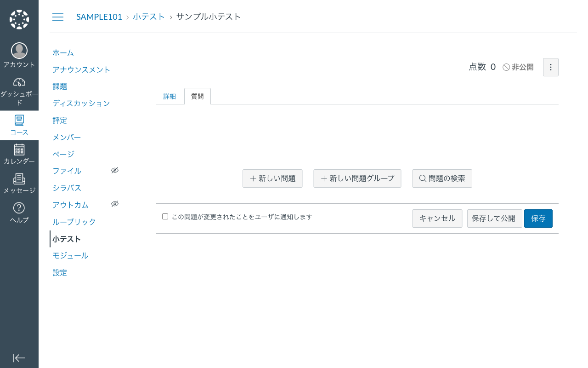Toggle the hidden-eye icon next to ファイル

(x=114, y=170)
